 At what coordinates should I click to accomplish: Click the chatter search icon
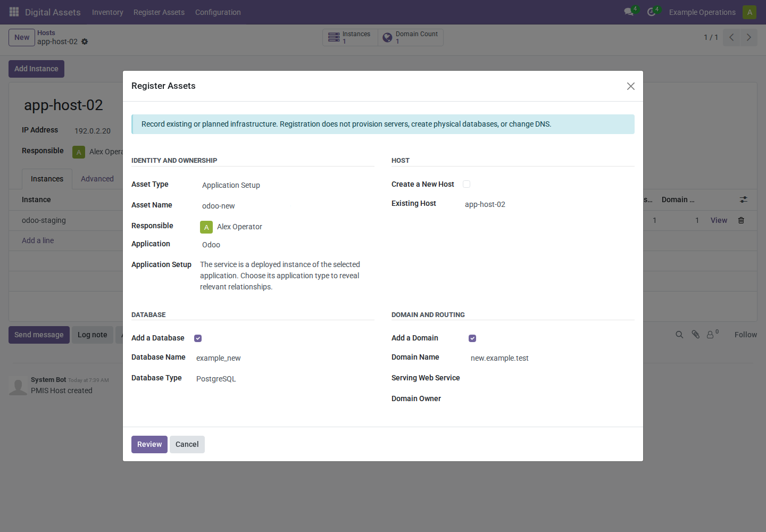tap(679, 335)
